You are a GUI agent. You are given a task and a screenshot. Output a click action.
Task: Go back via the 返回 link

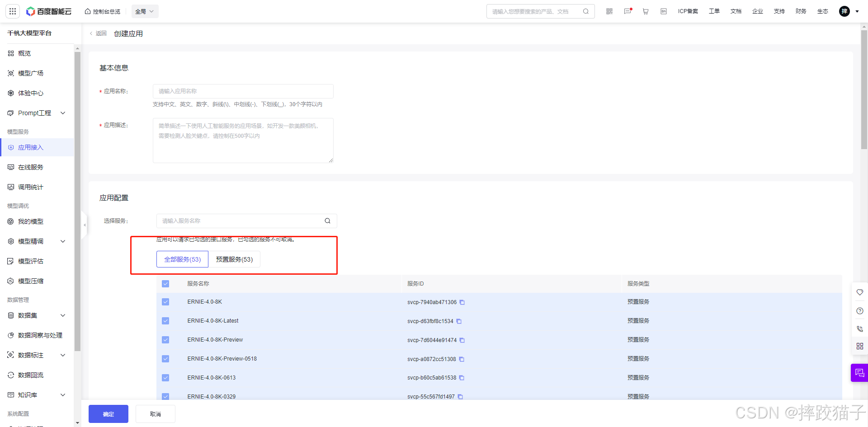click(x=98, y=33)
